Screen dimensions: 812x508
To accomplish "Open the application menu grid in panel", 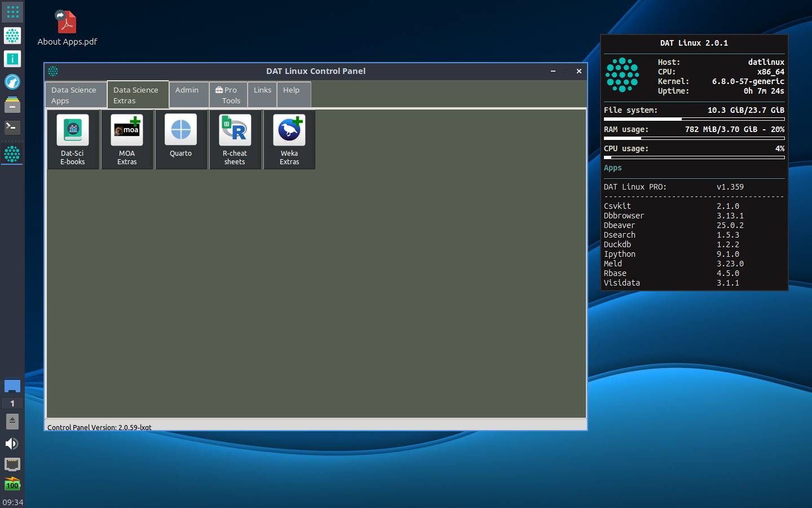I will pos(12,12).
